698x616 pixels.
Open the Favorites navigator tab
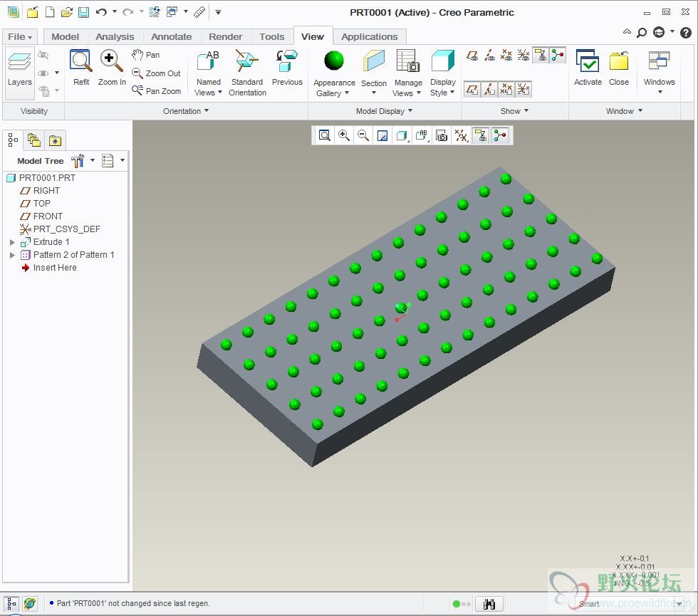(56, 141)
